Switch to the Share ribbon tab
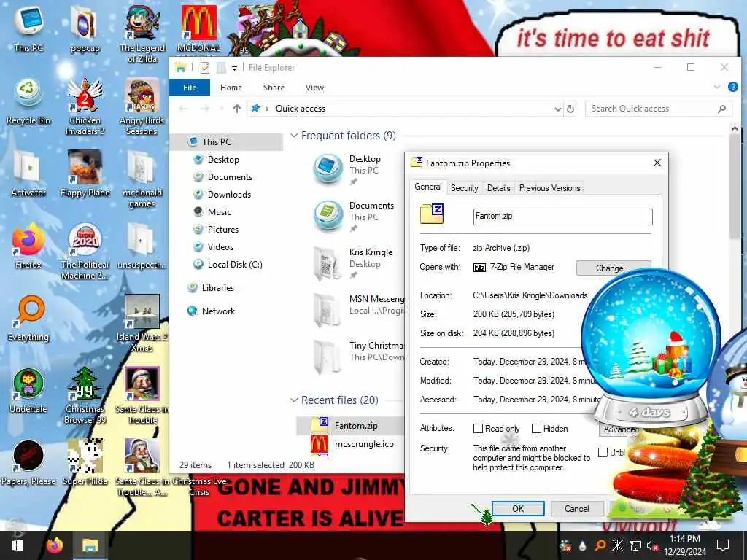 point(274,87)
